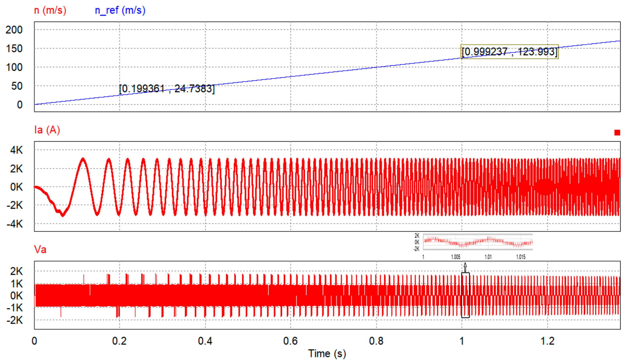
Task: Click the red square marker beside Ia plot
Action: [x=617, y=132]
